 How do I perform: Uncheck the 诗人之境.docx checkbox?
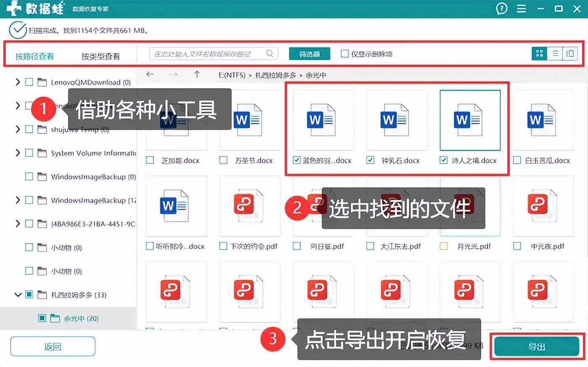[444, 160]
